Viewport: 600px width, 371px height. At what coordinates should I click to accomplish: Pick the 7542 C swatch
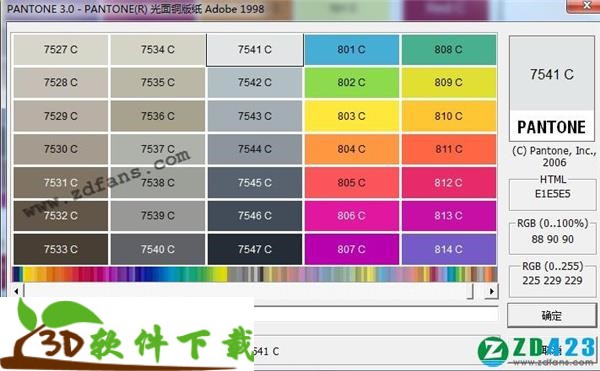point(255,83)
